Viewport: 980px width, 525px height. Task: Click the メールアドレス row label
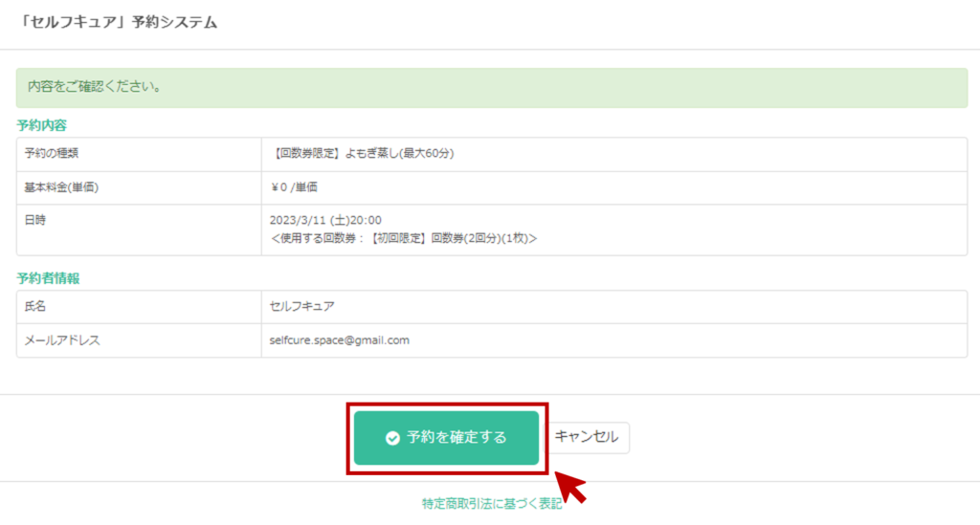click(62, 340)
